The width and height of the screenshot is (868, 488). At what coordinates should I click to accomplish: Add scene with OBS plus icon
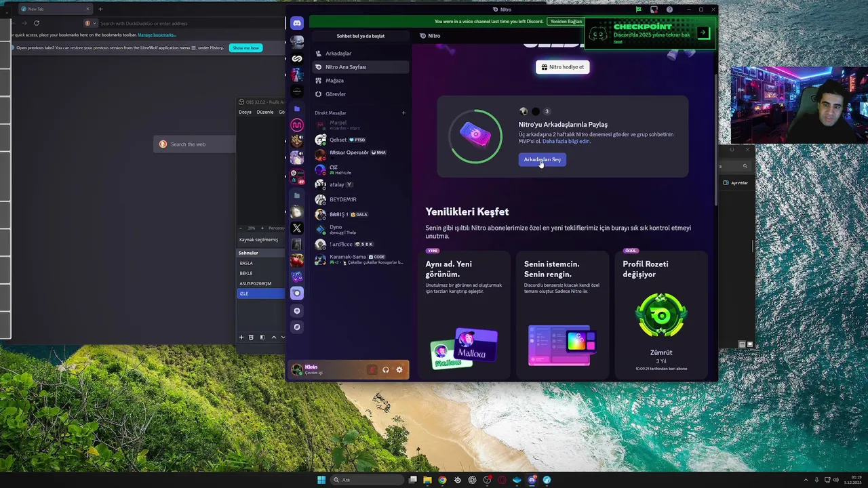click(241, 337)
